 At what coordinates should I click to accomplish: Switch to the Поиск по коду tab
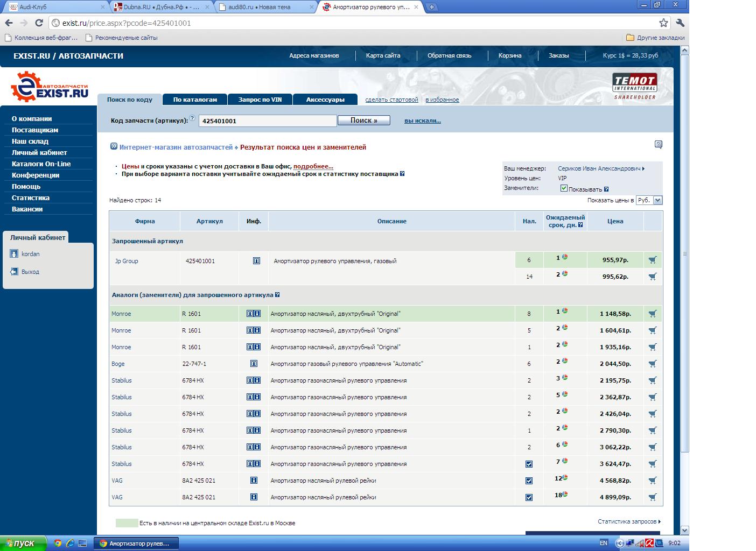[130, 100]
